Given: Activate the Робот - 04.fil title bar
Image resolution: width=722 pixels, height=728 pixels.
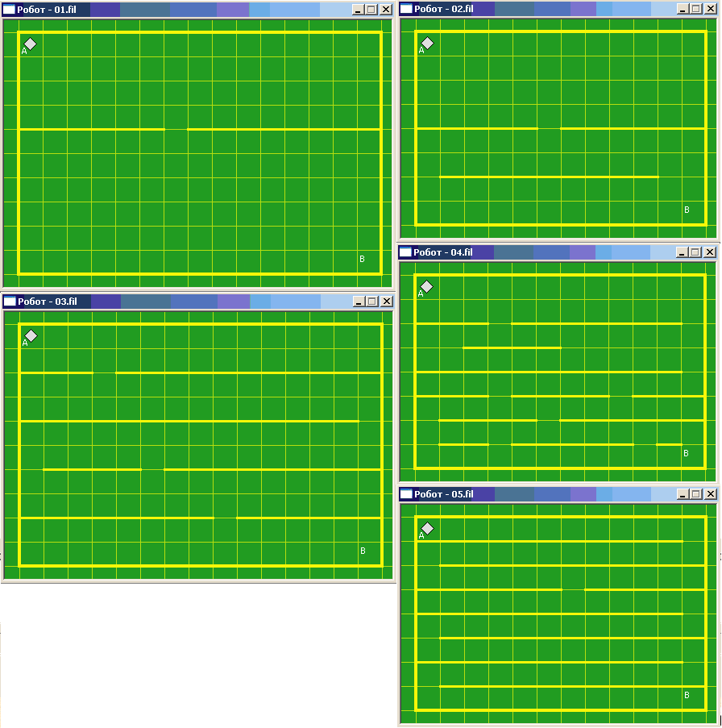Looking at the screenshot, I should pyautogui.click(x=558, y=252).
